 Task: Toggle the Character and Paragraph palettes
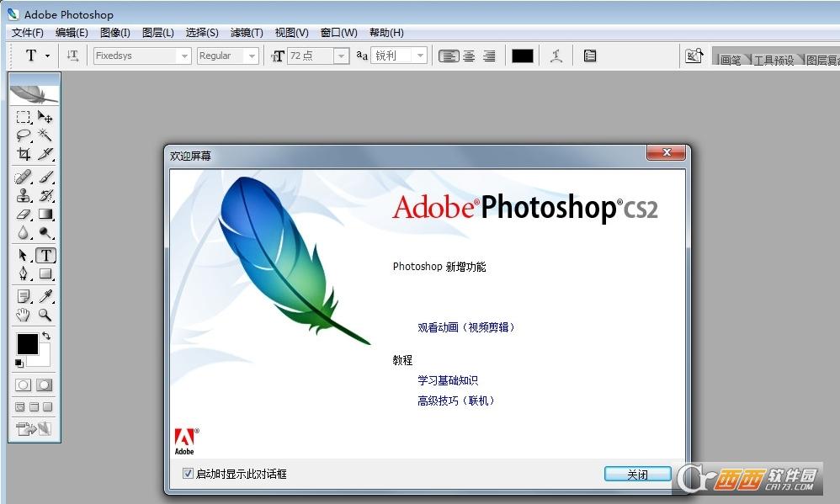pyautogui.click(x=590, y=56)
